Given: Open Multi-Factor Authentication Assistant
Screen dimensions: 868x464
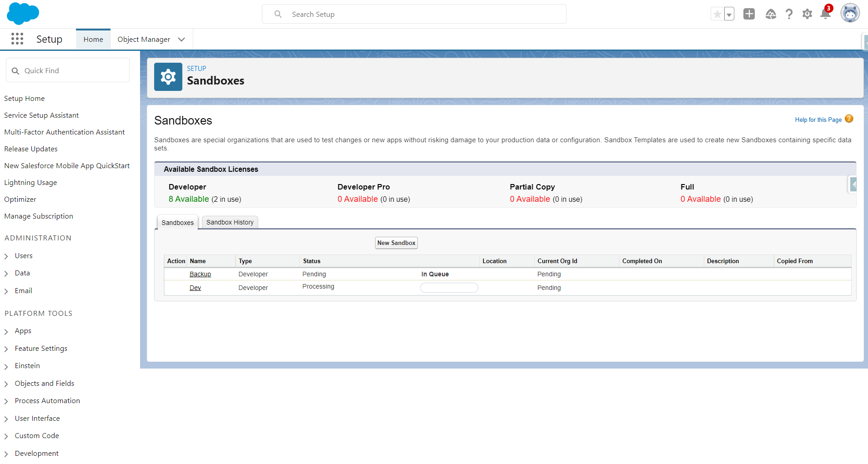Looking at the screenshot, I should tap(65, 132).
